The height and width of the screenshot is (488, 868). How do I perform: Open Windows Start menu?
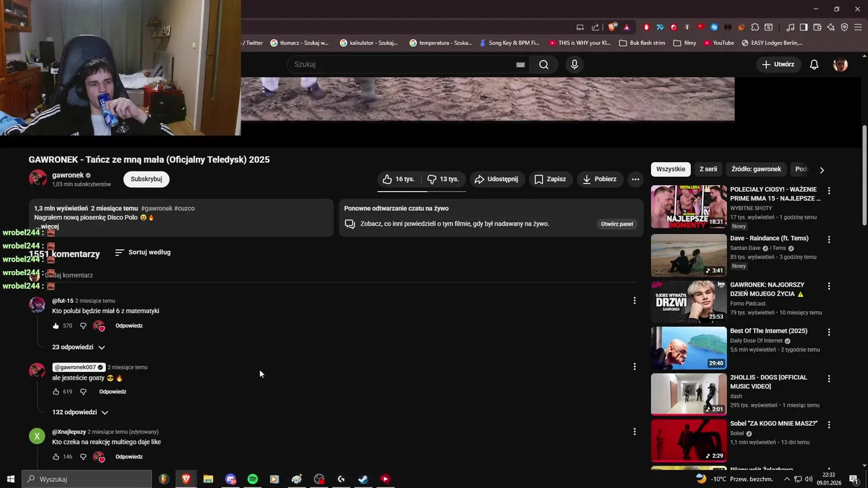click(10, 479)
